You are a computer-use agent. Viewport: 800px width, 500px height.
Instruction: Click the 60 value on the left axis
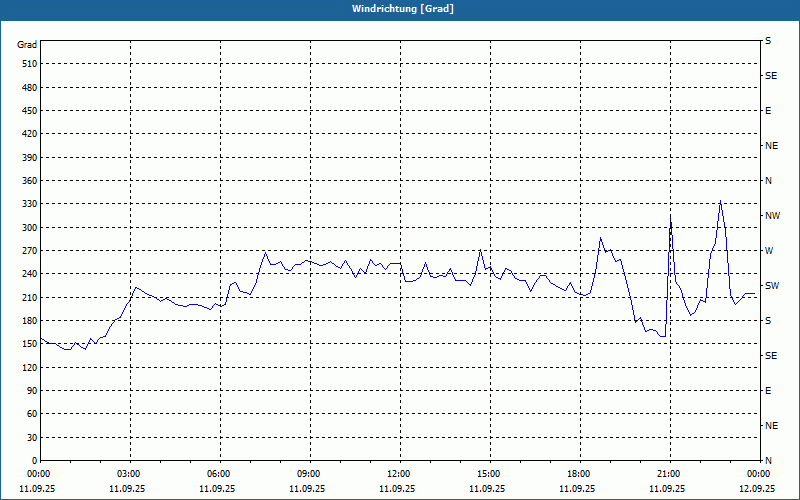coord(32,414)
